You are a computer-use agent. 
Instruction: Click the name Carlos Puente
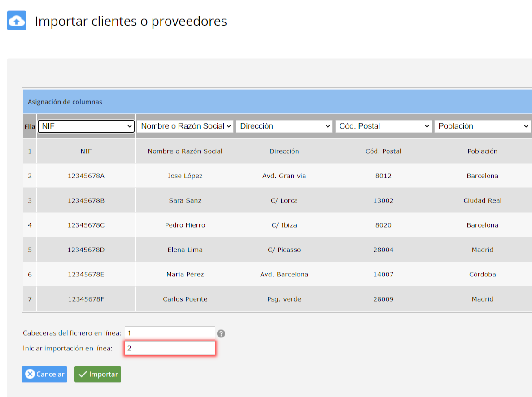(185, 299)
